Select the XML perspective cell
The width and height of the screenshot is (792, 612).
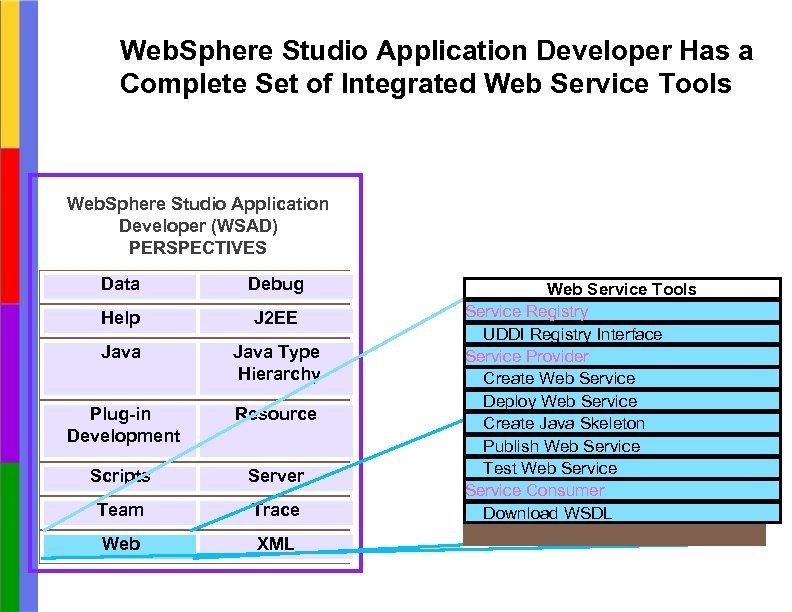point(276,545)
